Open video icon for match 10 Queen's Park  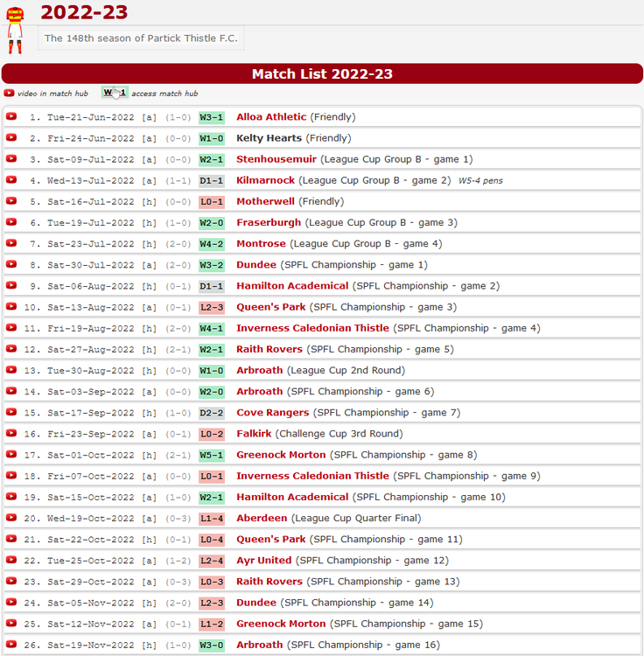pos(11,306)
